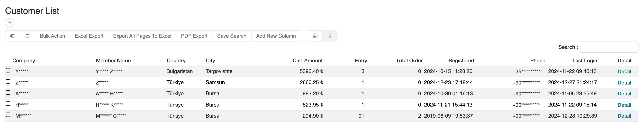Open the Bulk Action menu

(52, 36)
